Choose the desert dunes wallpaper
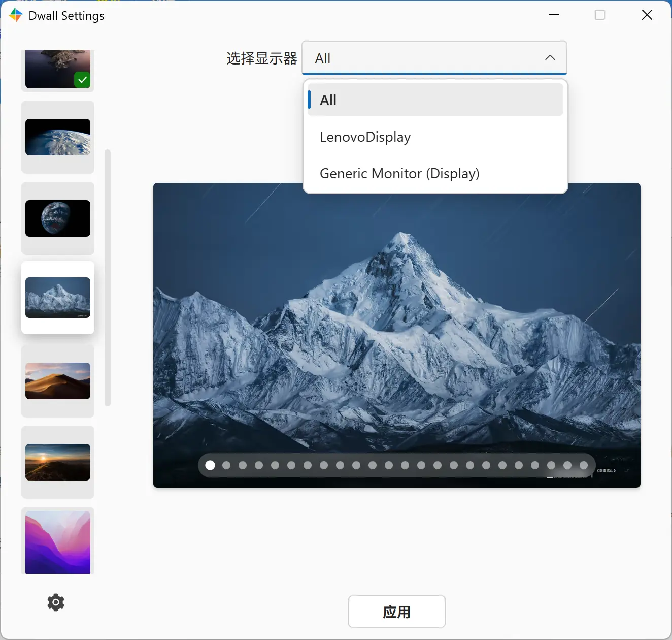The width and height of the screenshot is (672, 640). pos(57,380)
